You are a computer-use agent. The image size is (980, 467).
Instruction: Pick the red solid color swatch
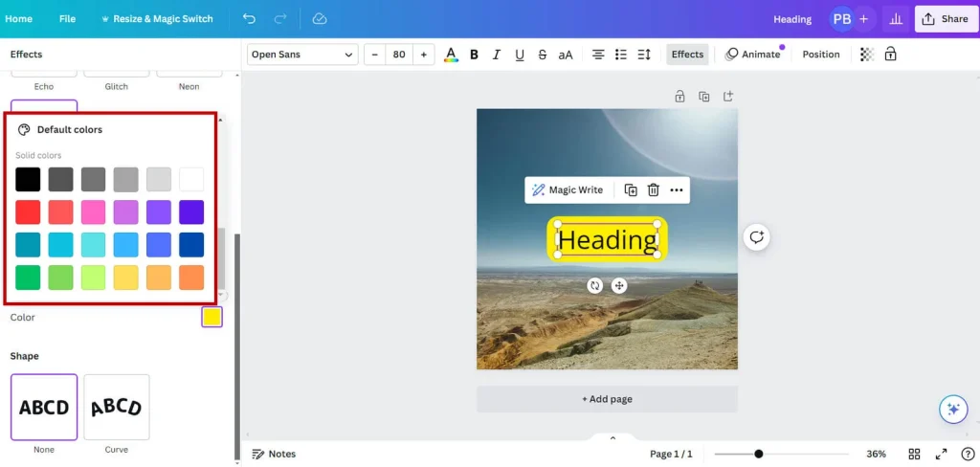[x=28, y=212]
